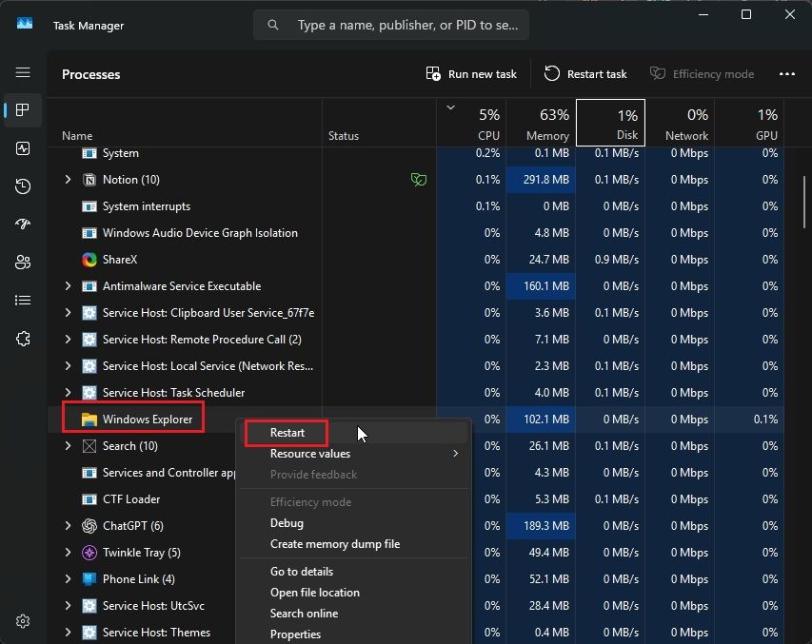Select Search online menu entry

354,614
